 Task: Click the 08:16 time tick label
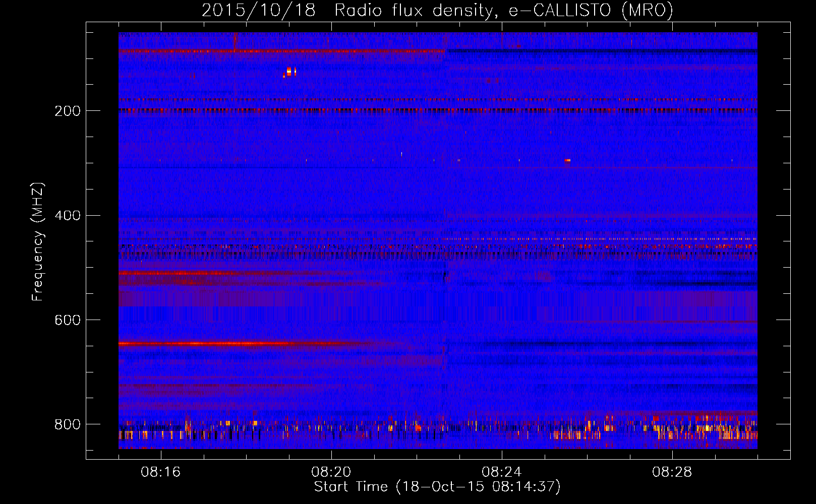pos(160,472)
